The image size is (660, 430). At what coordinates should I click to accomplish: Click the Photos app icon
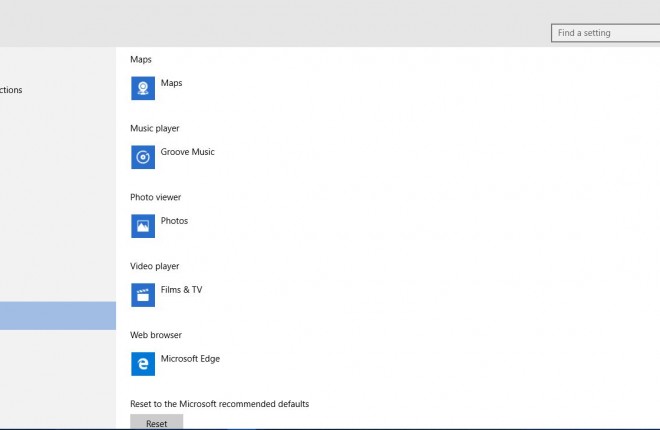pos(143,226)
